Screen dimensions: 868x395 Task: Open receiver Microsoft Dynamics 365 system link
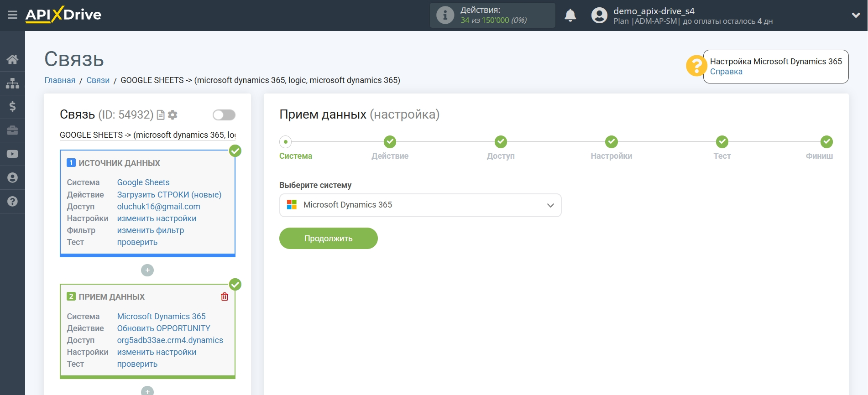[162, 317]
